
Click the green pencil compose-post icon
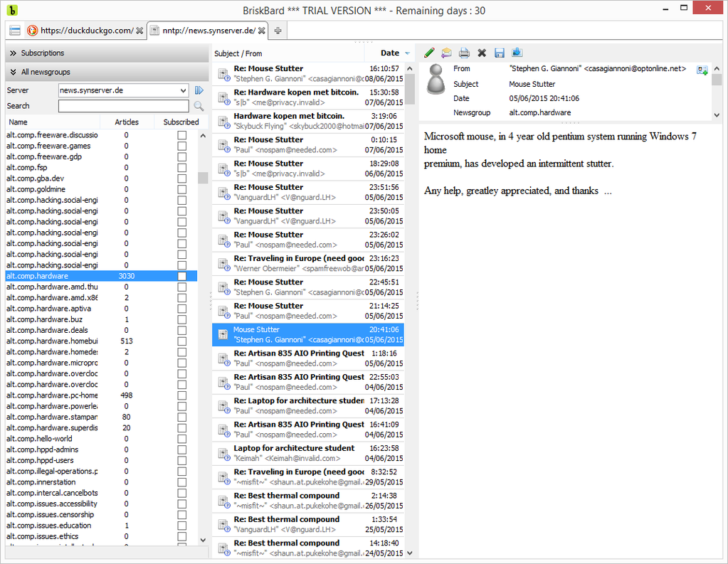tap(429, 53)
